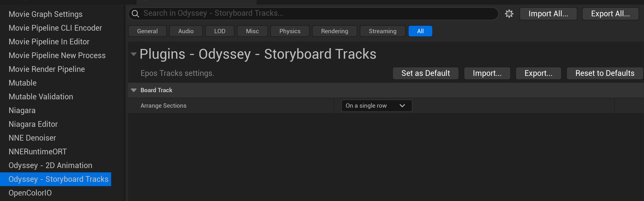The image size is (644, 201).
Task: Collapse the Board Track category
Action: 133,90
